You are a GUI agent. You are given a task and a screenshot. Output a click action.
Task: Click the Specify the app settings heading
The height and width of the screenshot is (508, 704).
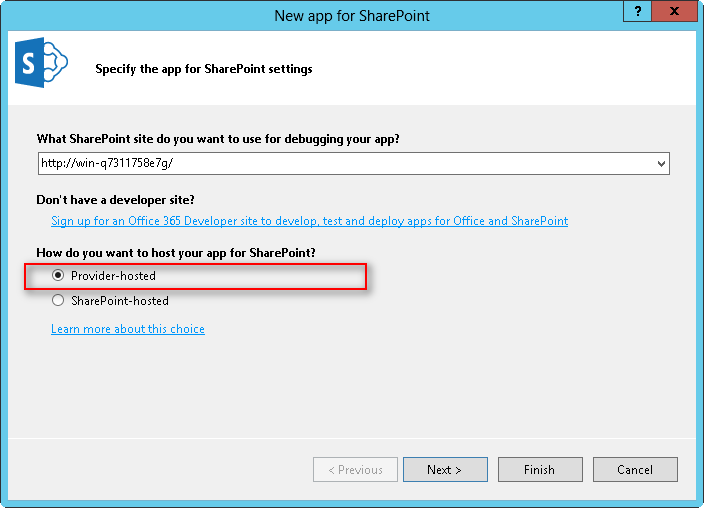[x=204, y=69]
